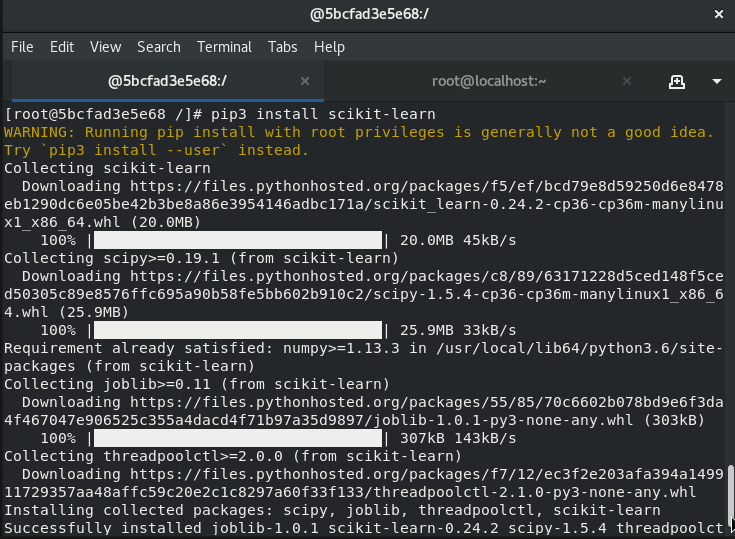Viewport: 735px width, 539px height.
Task: Open the Terminal menu
Action: click(x=224, y=47)
